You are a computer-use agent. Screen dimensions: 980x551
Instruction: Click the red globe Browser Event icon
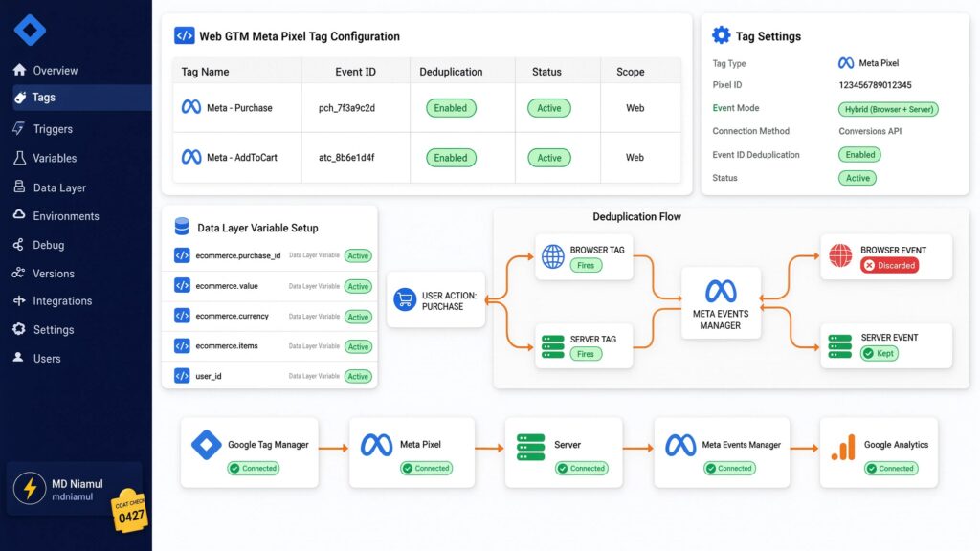840,255
